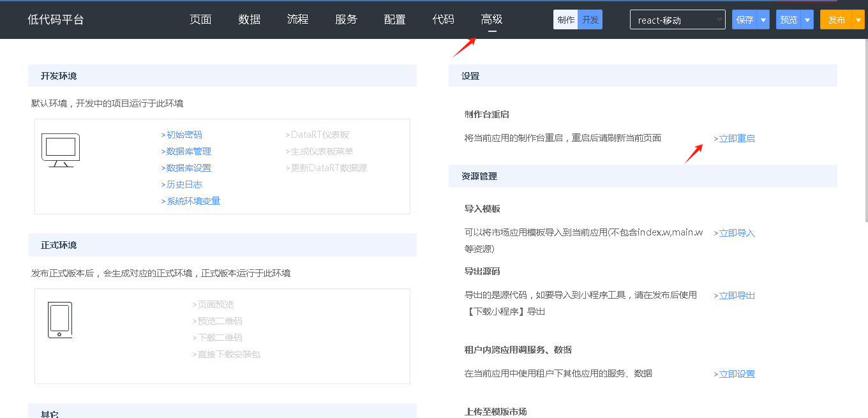Click the desktop monitor icon in 开发环境
Screen dimensions: 868x418
pos(61,150)
